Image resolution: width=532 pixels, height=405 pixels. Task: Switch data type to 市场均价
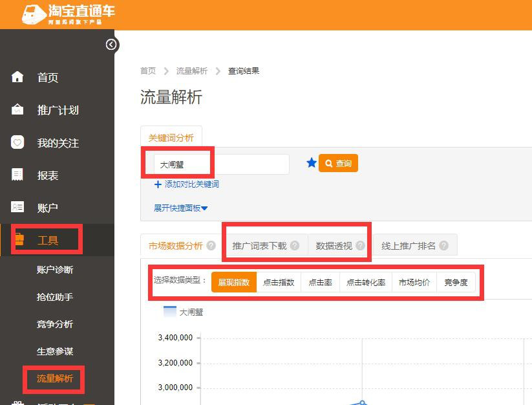tap(414, 282)
